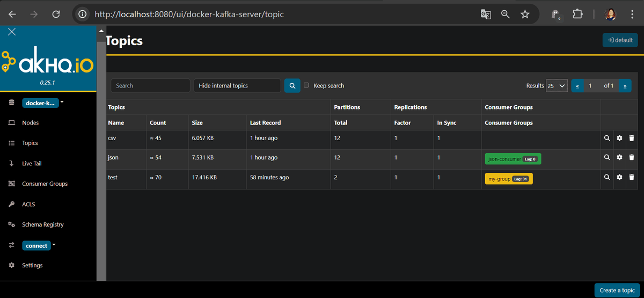This screenshot has width=644, height=298.
Task: Open the browser three-dot menu
Action: (632, 14)
